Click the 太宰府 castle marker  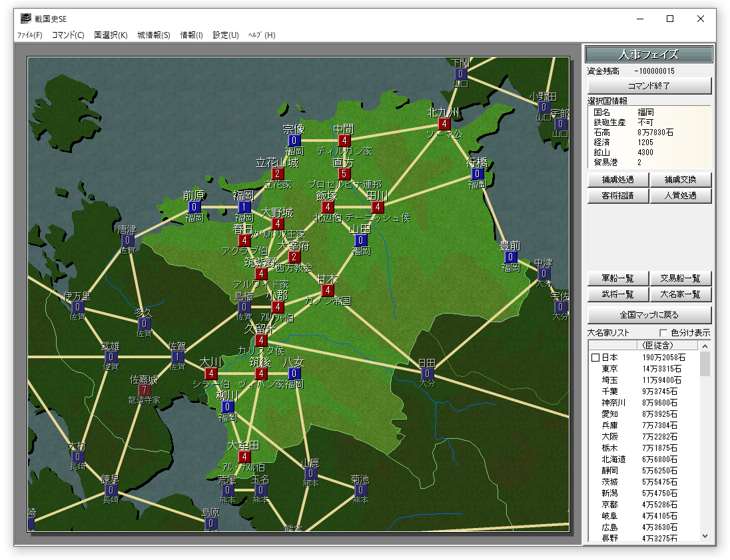294,257
